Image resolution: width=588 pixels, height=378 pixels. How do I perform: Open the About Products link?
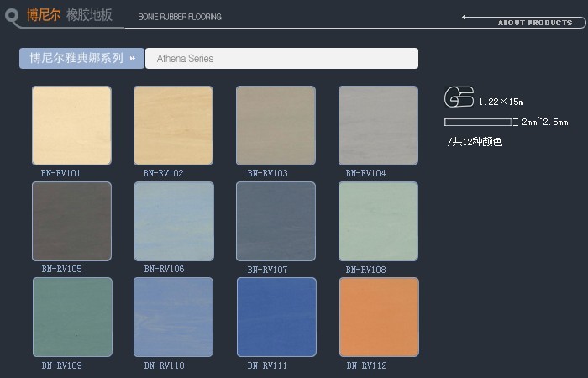click(x=534, y=23)
